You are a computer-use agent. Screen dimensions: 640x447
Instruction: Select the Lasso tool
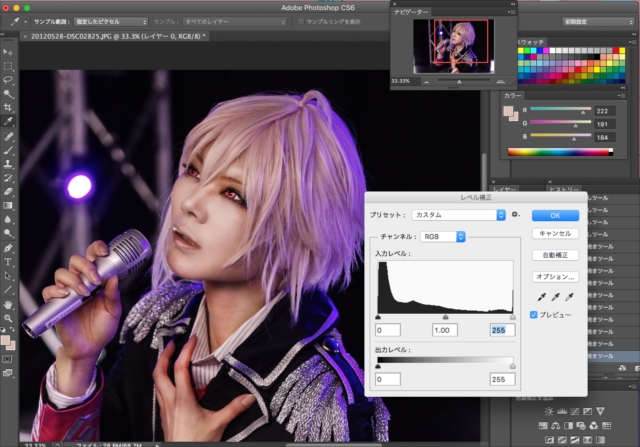click(8, 80)
